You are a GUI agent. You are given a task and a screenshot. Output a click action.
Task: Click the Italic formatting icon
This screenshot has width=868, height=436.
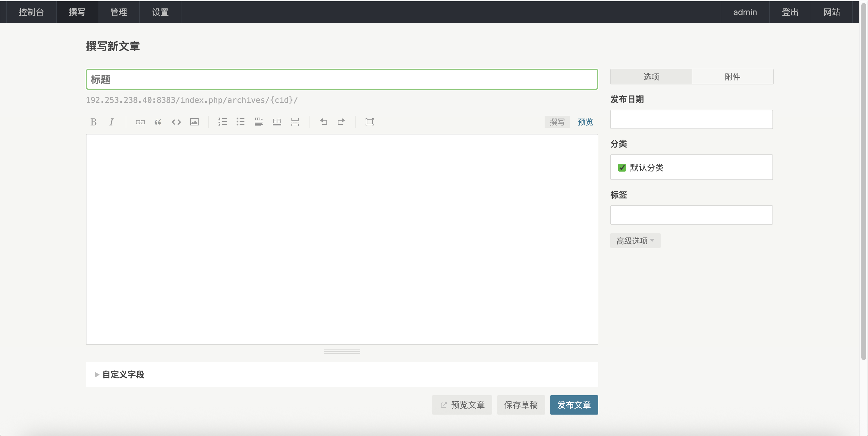[x=111, y=122]
